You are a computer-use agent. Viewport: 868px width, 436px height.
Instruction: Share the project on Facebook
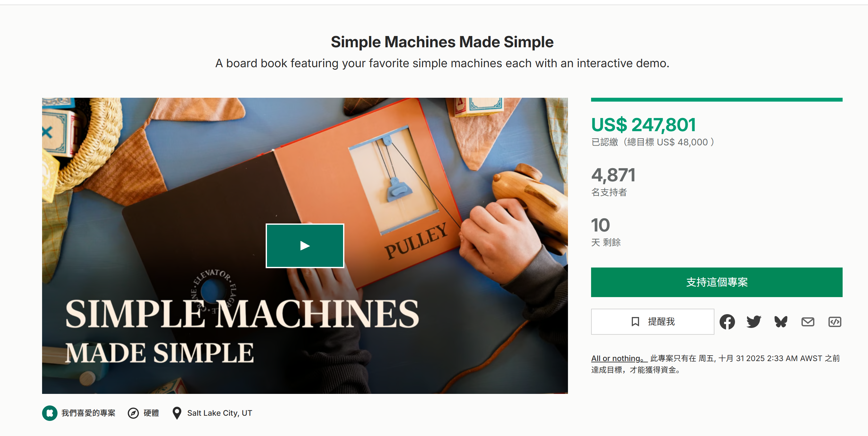[x=727, y=322]
